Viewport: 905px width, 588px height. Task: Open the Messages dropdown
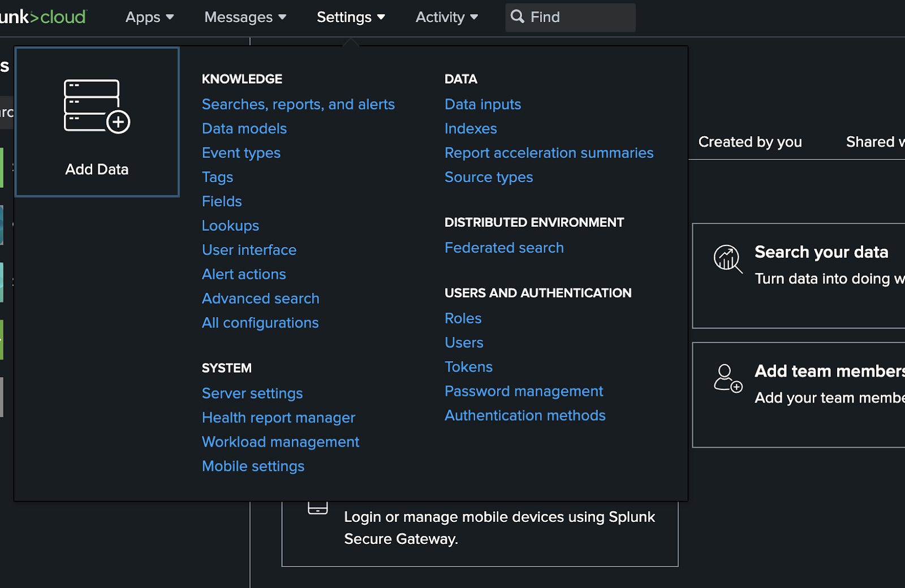[x=245, y=18]
